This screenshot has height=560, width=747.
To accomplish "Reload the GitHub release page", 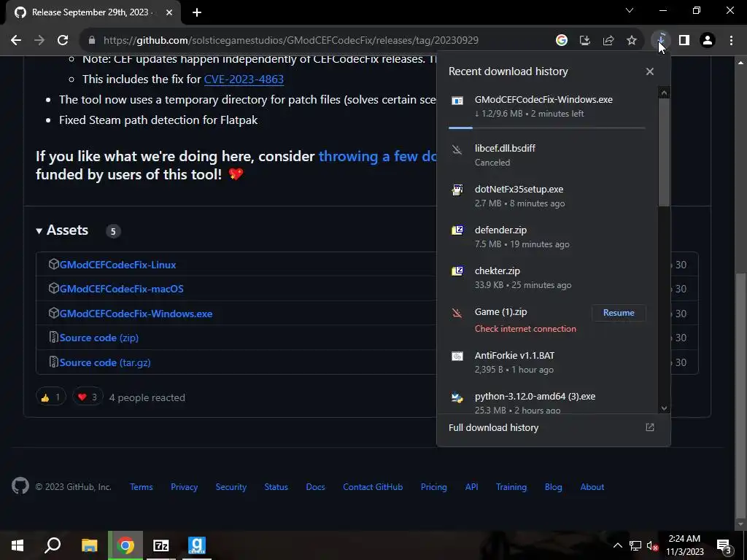I will click(x=63, y=41).
